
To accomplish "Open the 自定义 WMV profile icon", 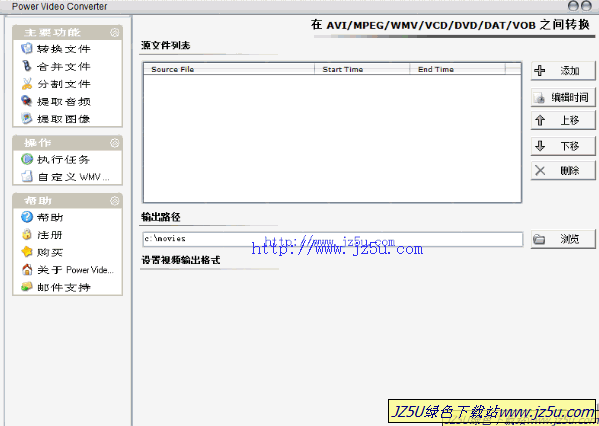I will click(x=27, y=177).
